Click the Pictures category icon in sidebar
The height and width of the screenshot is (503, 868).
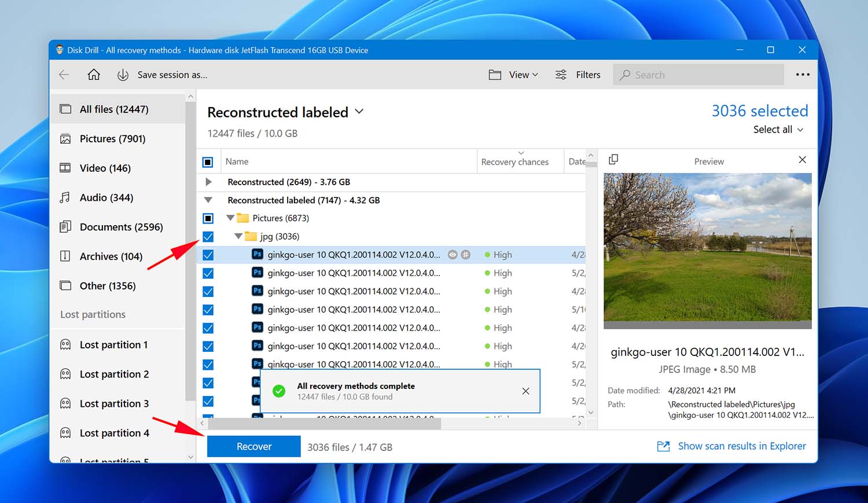(66, 139)
